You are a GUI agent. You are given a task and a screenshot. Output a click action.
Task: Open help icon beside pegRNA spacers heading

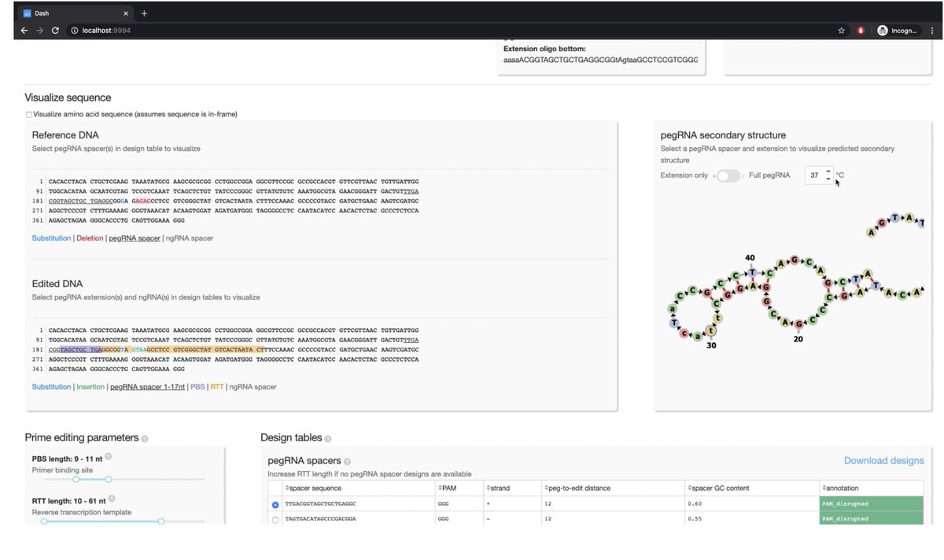pos(347,461)
